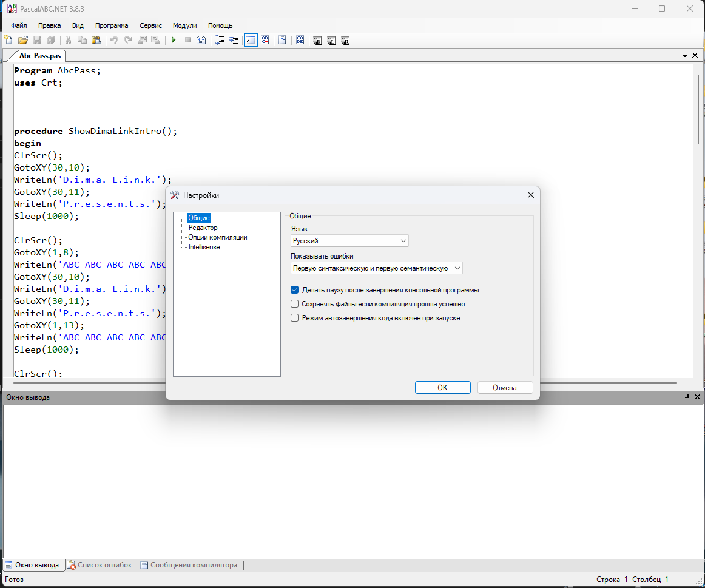The height and width of the screenshot is (588, 705).
Task: Open the Помощь menu
Action: pyautogui.click(x=220, y=25)
